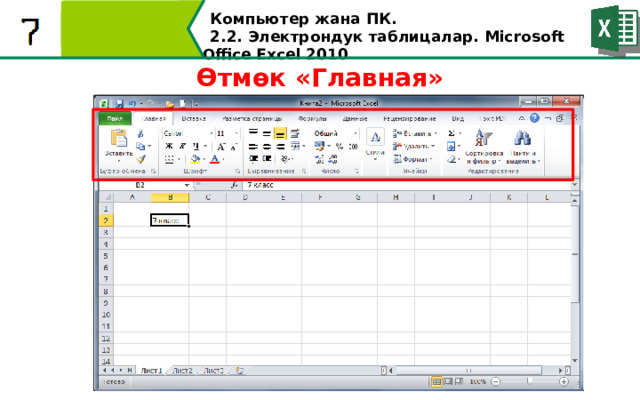The width and height of the screenshot is (640, 400).
Task: Expand the Name Box dropdown arrow
Action: point(187,185)
